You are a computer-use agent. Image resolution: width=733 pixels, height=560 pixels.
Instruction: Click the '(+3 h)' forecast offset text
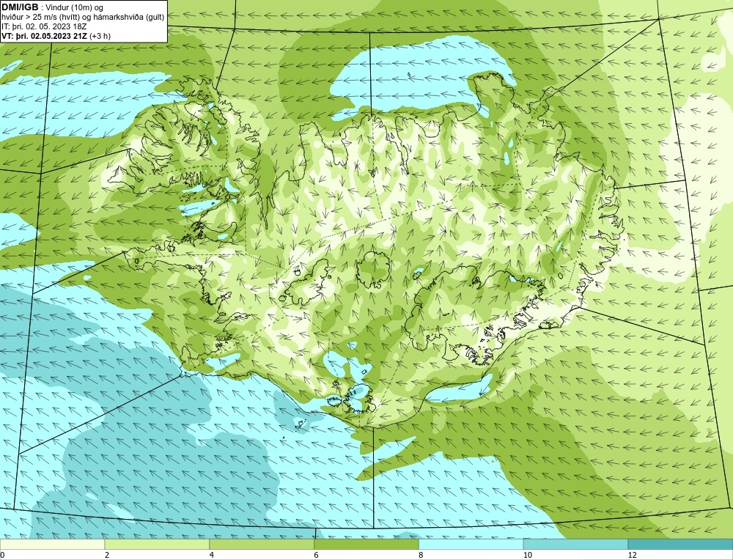pyautogui.click(x=100, y=36)
